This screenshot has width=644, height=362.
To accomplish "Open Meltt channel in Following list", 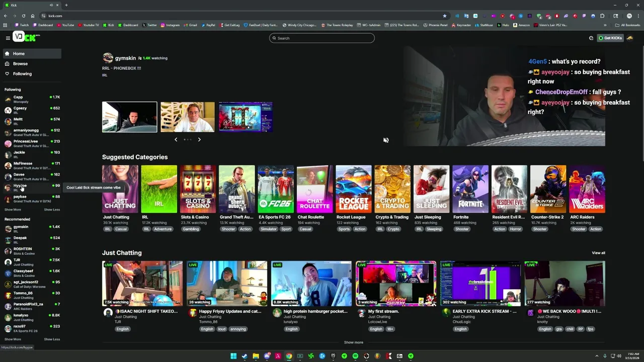I will pyautogui.click(x=31, y=121).
